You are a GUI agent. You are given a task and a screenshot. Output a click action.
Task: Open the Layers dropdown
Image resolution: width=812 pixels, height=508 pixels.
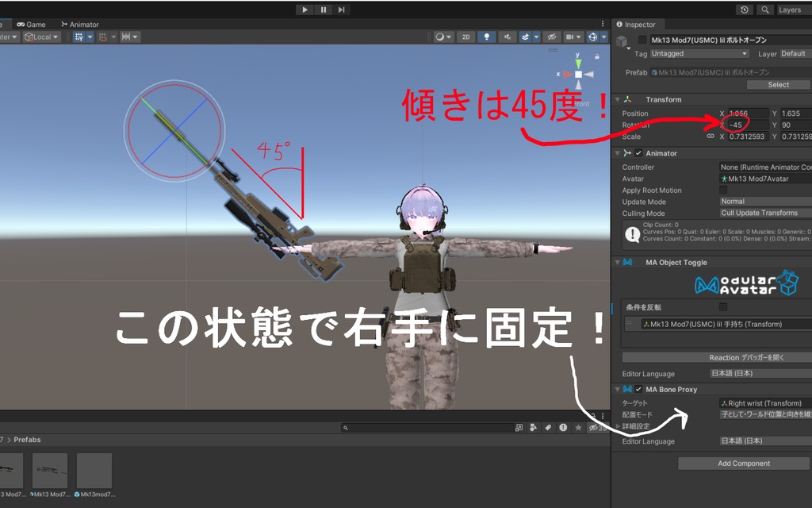(793, 10)
